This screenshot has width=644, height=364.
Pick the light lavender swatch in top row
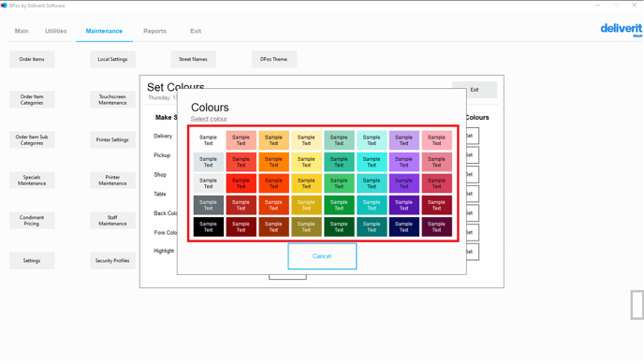coord(404,140)
